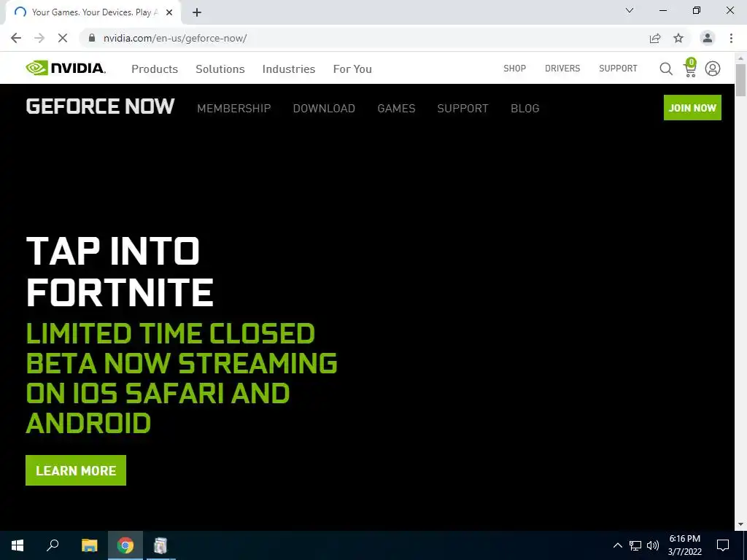Click the scrollbar down arrow
747x560 pixels.
coord(741,524)
